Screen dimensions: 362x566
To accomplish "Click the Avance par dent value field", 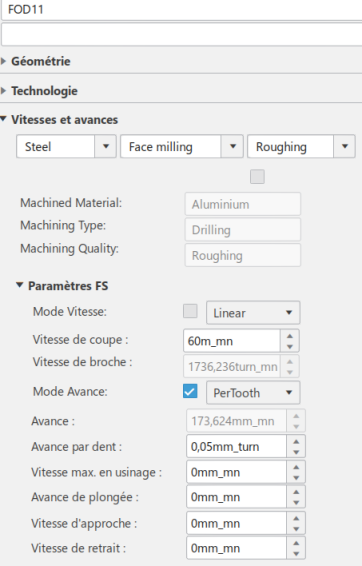I will (x=236, y=447).
